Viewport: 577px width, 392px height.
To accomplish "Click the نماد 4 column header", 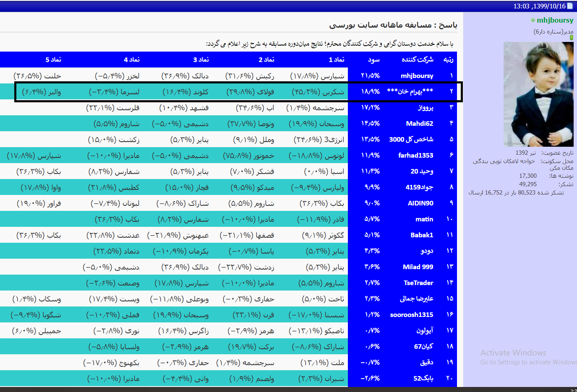I will (x=132, y=60).
